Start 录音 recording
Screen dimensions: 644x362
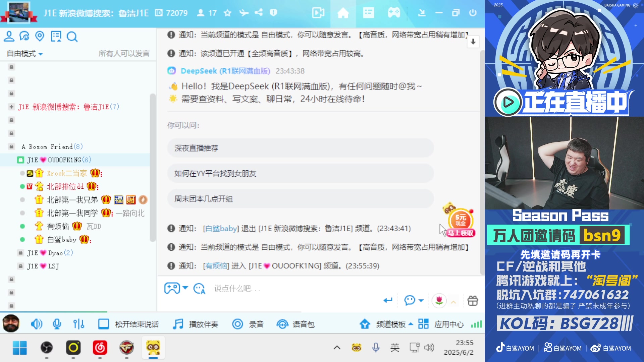click(248, 324)
